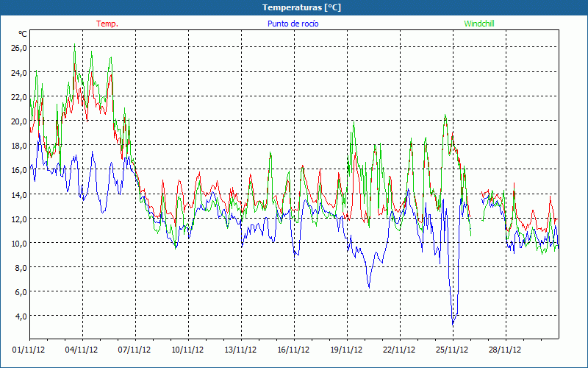Click the blue dew point minimum near 25/11/12
The image size is (588, 368).
coord(453,324)
